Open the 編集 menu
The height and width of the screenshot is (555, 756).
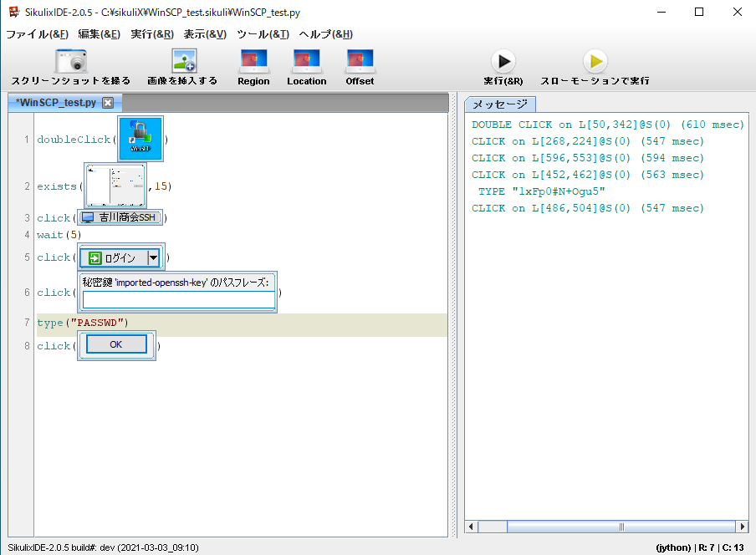[x=99, y=34]
